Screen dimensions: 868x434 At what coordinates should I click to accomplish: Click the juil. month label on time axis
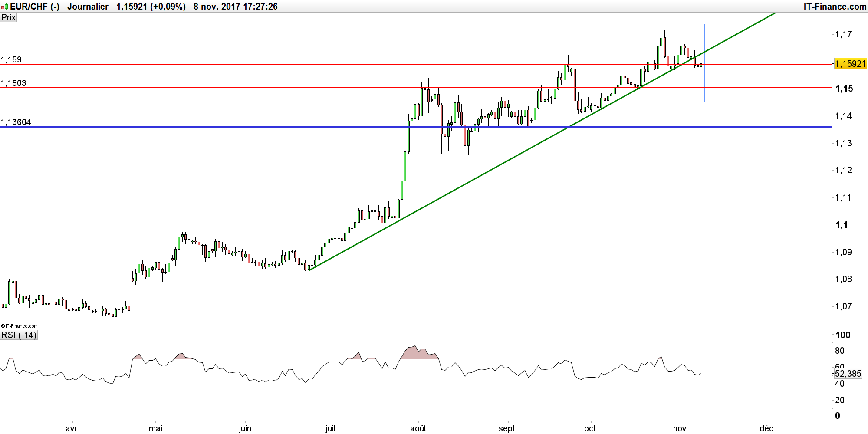332,428
